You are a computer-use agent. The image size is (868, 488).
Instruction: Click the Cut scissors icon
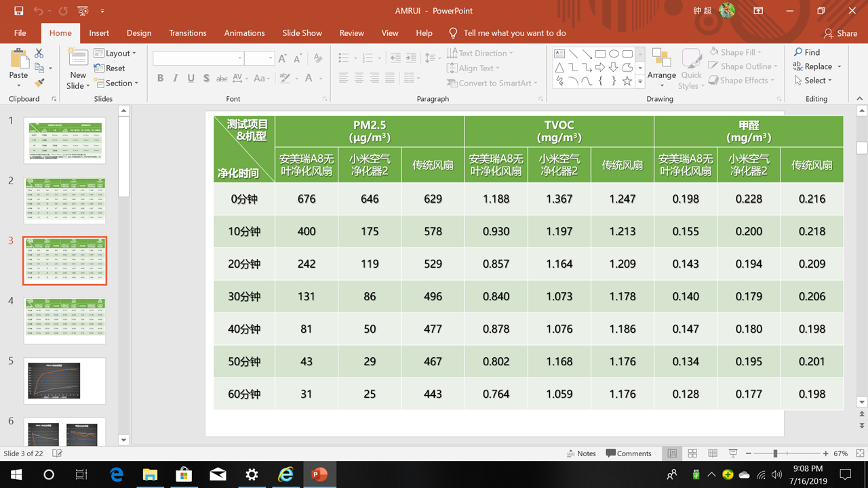[x=39, y=53]
